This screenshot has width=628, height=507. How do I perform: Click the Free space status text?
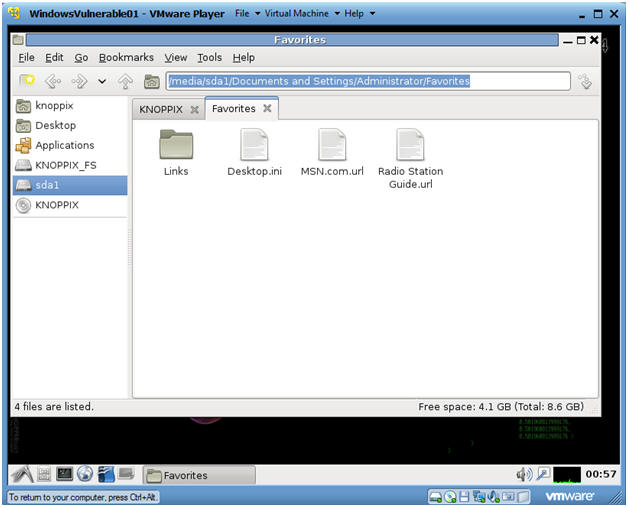pos(501,407)
